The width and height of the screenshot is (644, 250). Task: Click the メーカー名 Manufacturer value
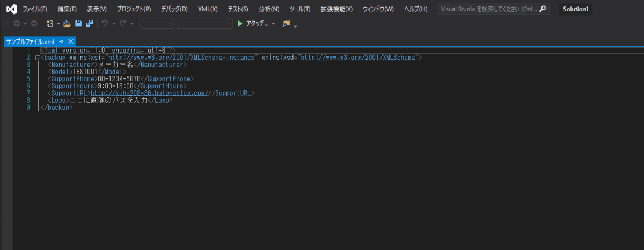(115, 65)
